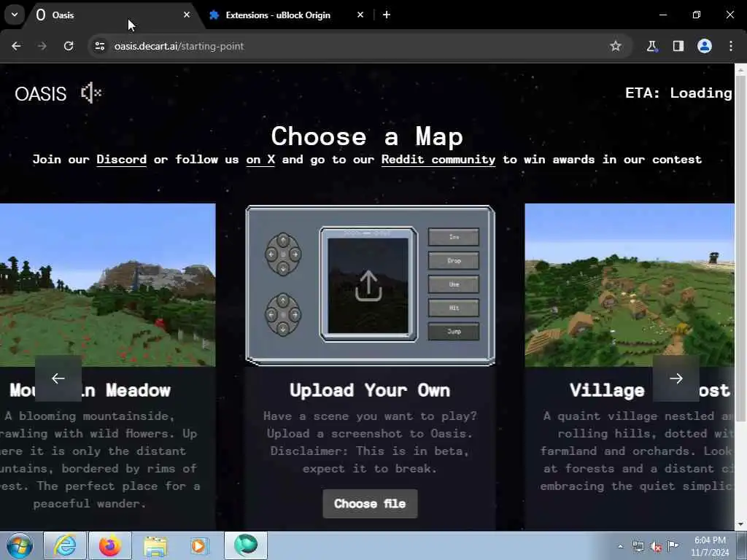The width and height of the screenshot is (747, 560).
Task: Go to next map with right arrow
Action: (676, 378)
